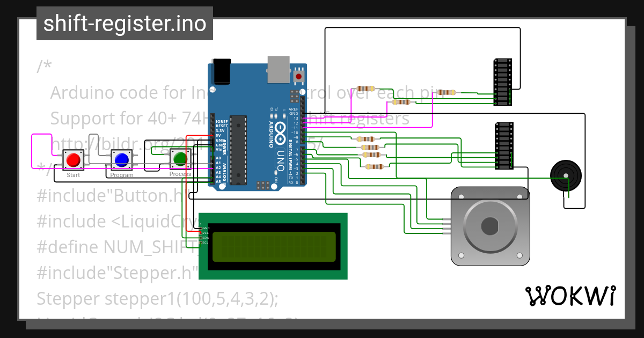
Task: Click the #include Stepper.h code line
Action: point(115,273)
